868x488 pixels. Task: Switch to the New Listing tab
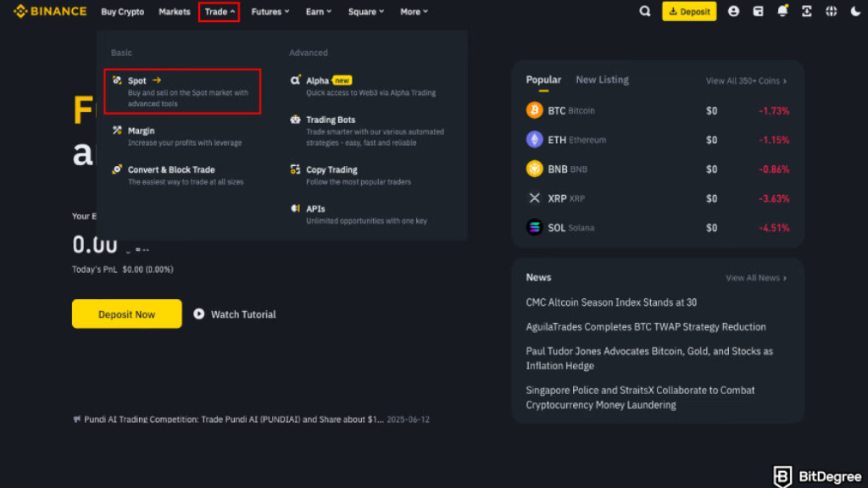click(x=603, y=80)
